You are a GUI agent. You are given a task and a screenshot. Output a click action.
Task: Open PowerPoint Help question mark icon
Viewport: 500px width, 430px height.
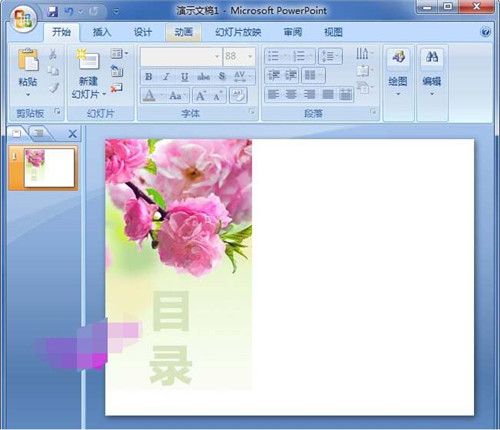[x=485, y=32]
